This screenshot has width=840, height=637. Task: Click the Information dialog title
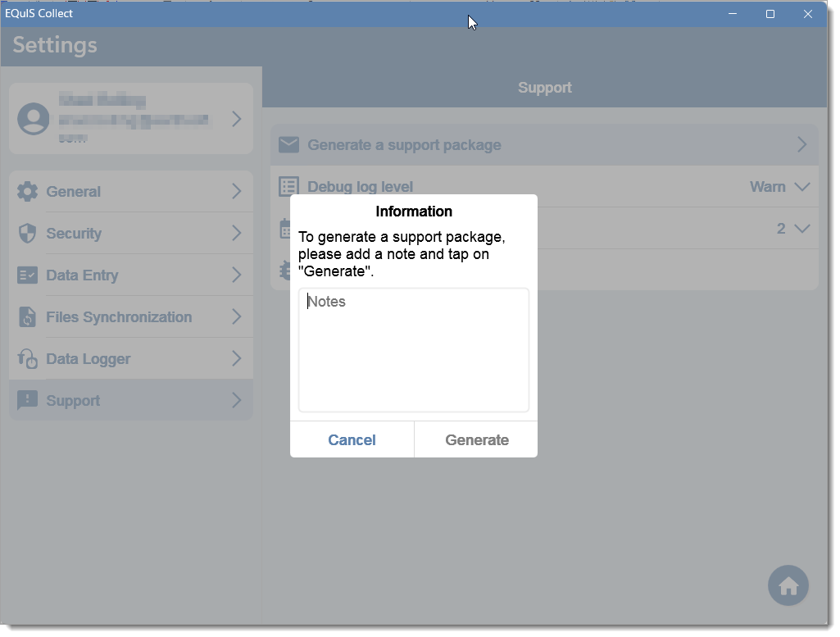[x=414, y=212]
